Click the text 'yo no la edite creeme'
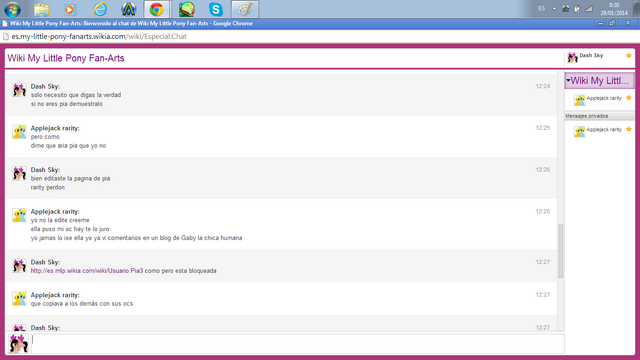This screenshot has width=640, height=360. (60, 220)
